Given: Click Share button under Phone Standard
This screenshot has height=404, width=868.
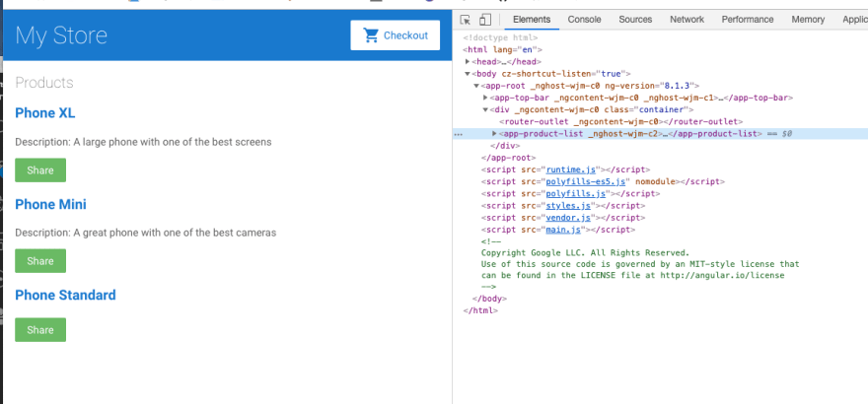Looking at the screenshot, I should pos(40,330).
